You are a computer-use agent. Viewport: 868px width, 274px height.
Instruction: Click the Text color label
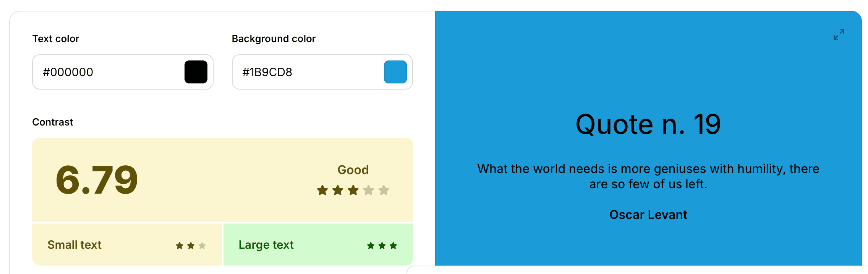(56, 39)
